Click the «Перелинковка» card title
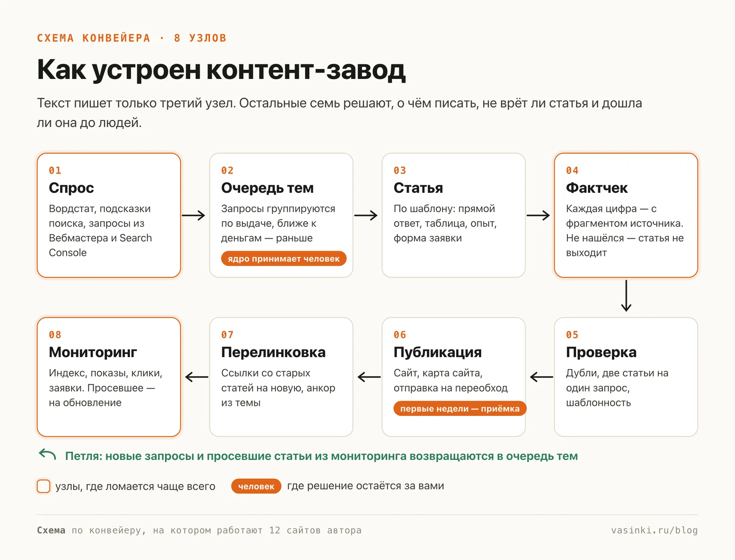735x560 pixels. tap(273, 352)
